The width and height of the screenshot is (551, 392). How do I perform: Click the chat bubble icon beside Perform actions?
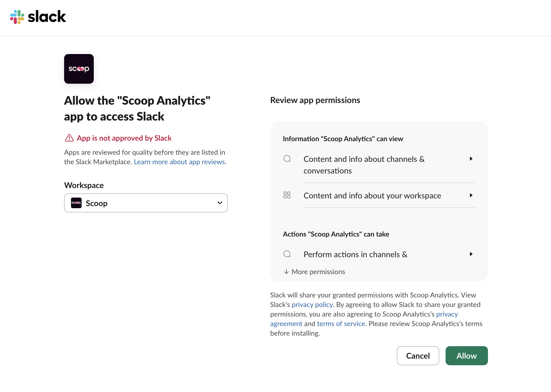click(287, 254)
